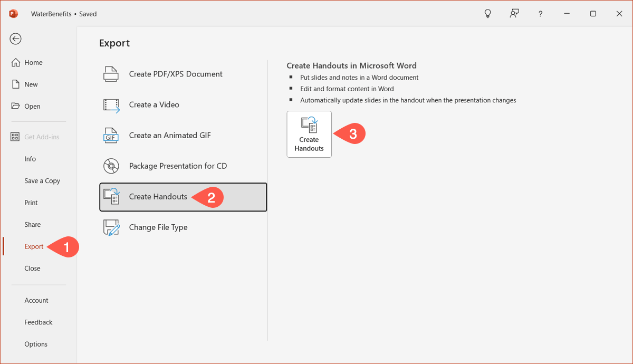
Task: Click the lightbulb tips icon in title bar
Action: coord(488,14)
